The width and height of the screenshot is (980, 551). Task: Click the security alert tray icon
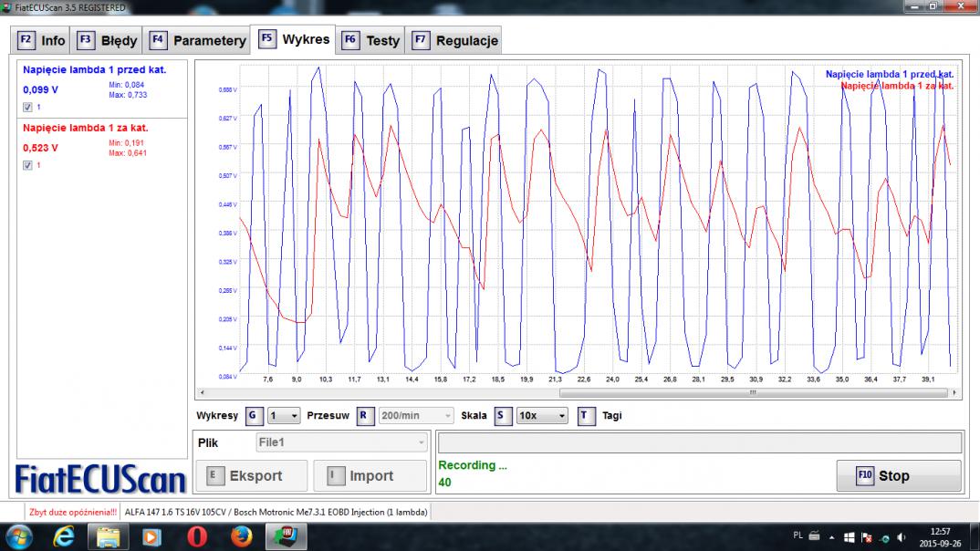click(867, 538)
